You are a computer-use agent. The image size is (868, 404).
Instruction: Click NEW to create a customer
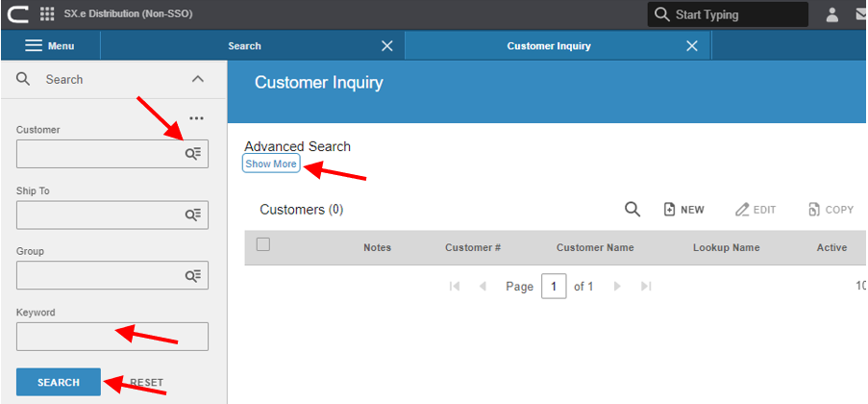684,210
